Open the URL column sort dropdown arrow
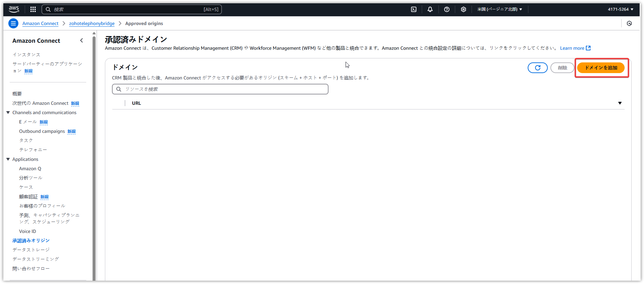The height and width of the screenshot is (294, 644). click(620, 103)
